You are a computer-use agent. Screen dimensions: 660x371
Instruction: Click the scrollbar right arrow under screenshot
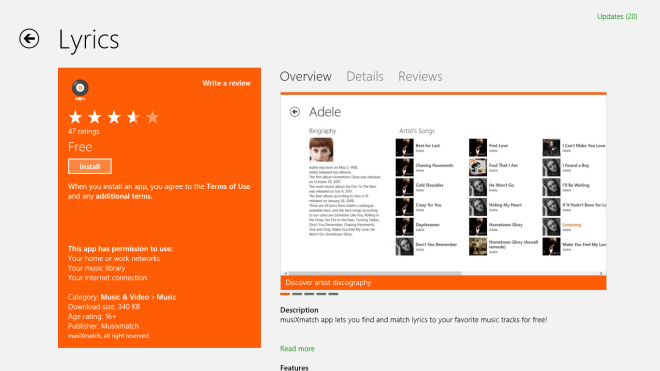pyautogui.click(x=601, y=273)
